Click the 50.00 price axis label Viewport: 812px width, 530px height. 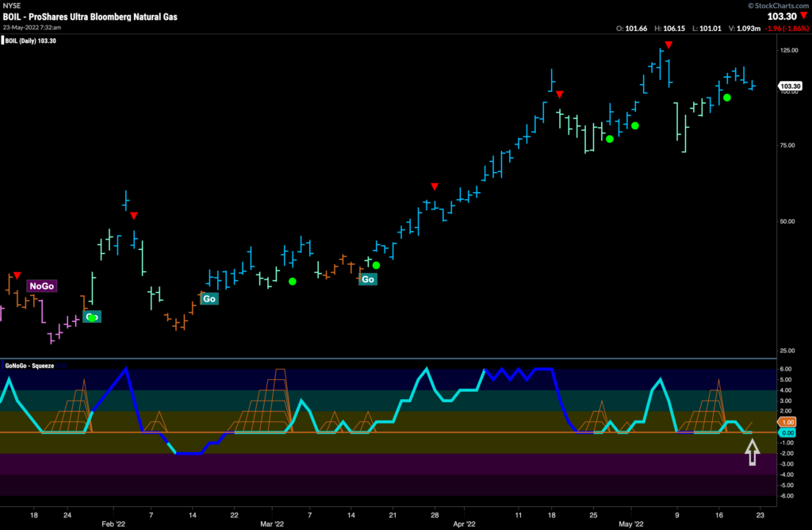point(787,221)
